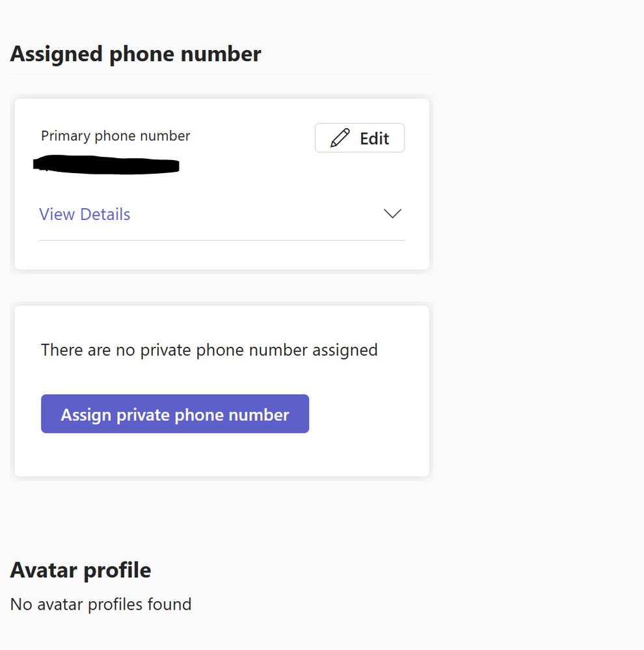644x650 pixels.
Task: Expand details using the chevron arrow
Action: [392, 213]
